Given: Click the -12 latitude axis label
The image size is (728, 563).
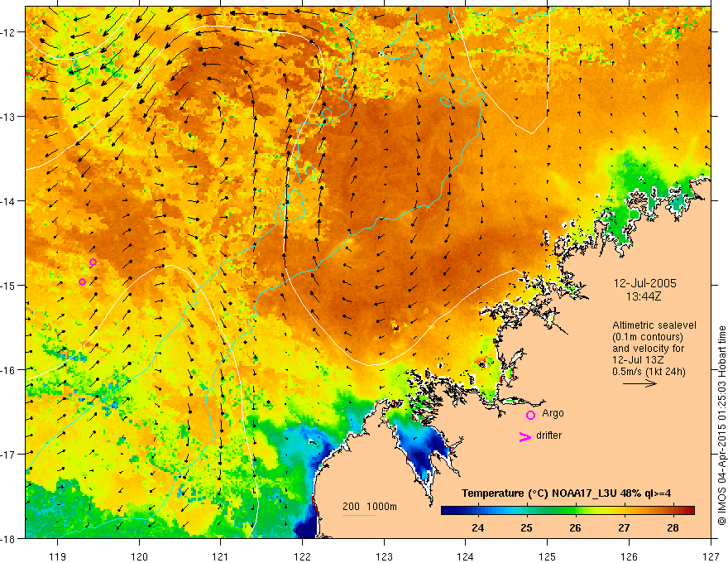Looking at the screenshot, I should (x=8, y=32).
